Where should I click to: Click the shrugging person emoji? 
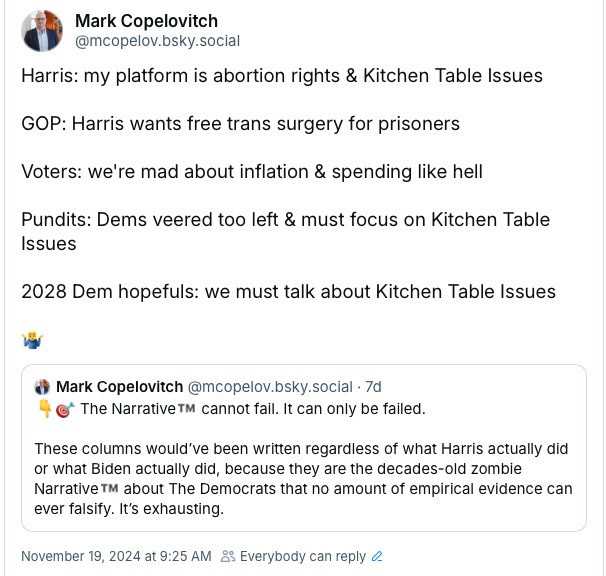coord(31,340)
